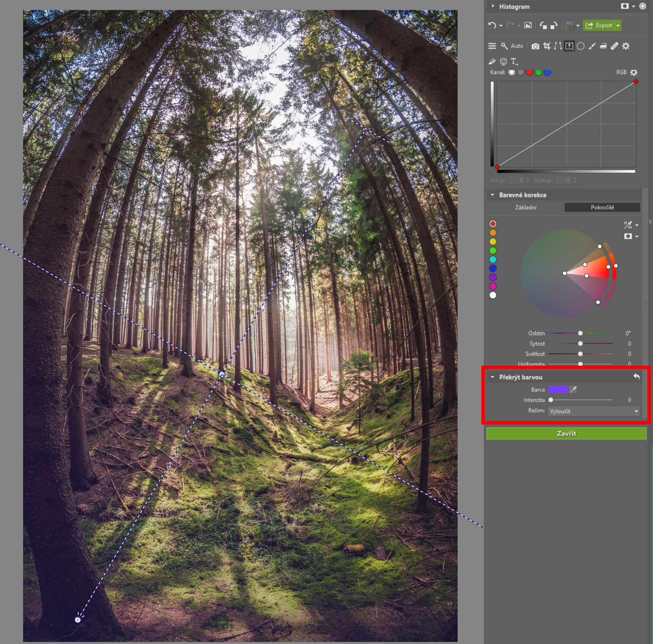Click the top-right red curve point
The image size is (653, 644).
coord(636,82)
